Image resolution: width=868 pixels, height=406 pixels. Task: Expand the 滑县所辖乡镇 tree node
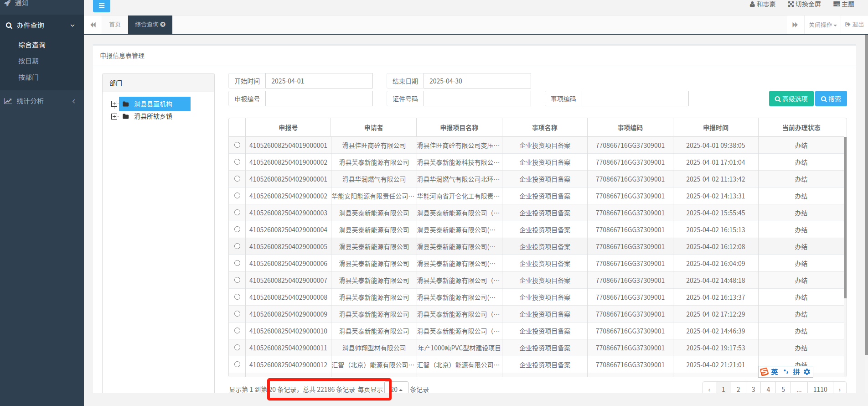(x=114, y=116)
